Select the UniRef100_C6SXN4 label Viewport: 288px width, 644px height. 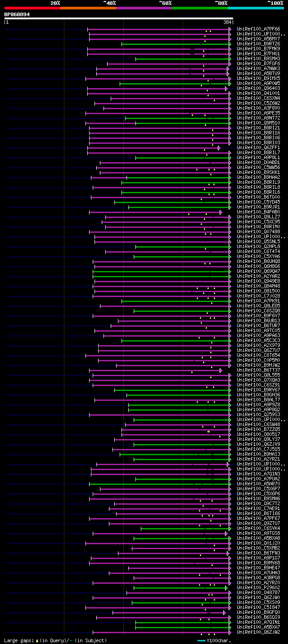pyautogui.click(x=258, y=98)
